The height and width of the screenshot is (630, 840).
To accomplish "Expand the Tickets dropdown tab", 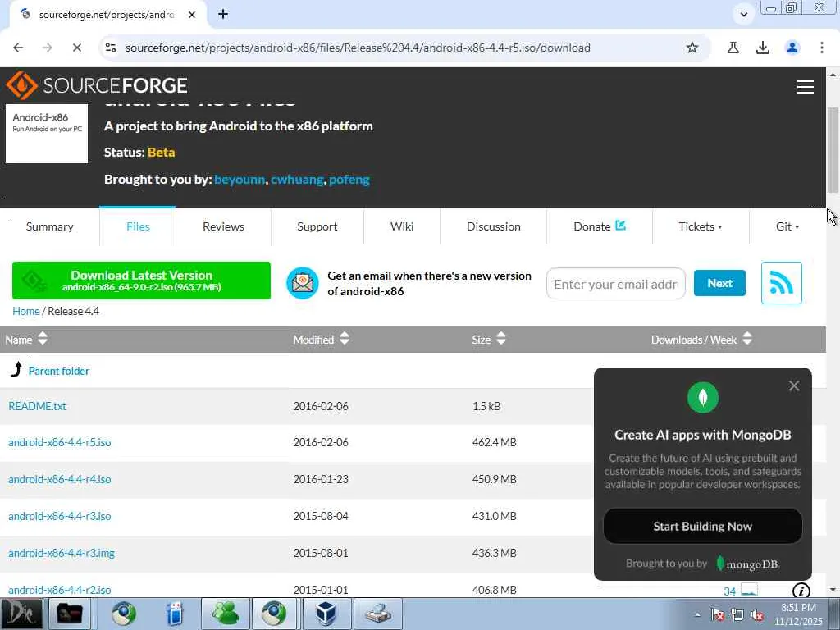I will [701, 226].
